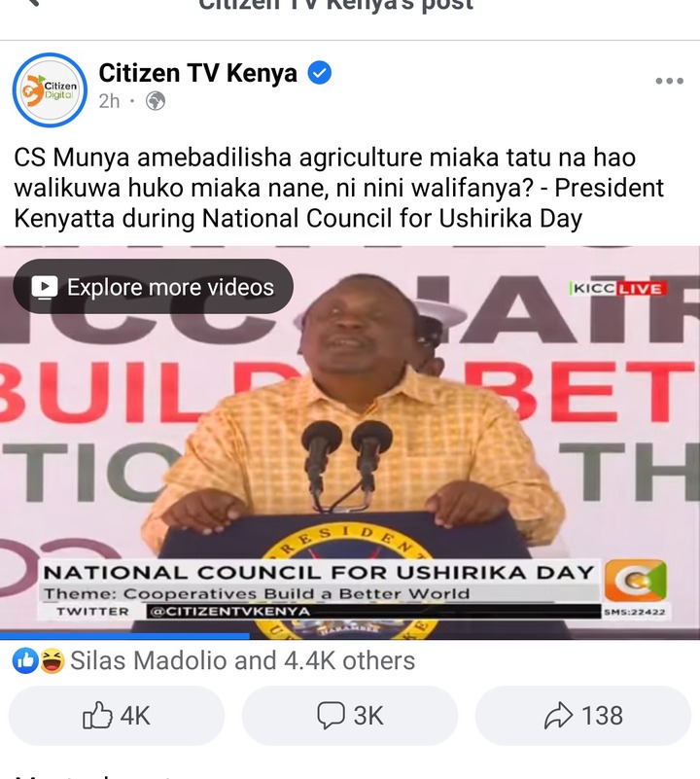Play the President Kenyatta video
Image resolution: width=700 pixels, height=779 pixels.
click(x=350, y=443)
